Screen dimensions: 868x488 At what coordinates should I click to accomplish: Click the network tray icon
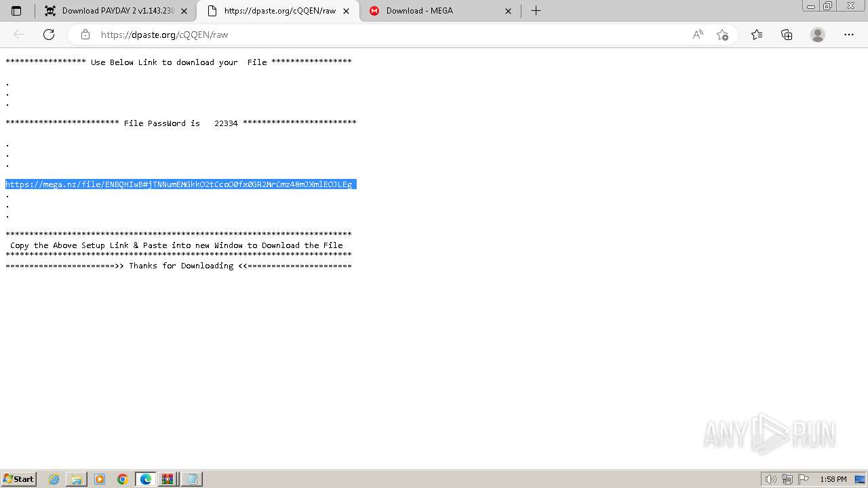pyautogui.click(x=787, y=479)
